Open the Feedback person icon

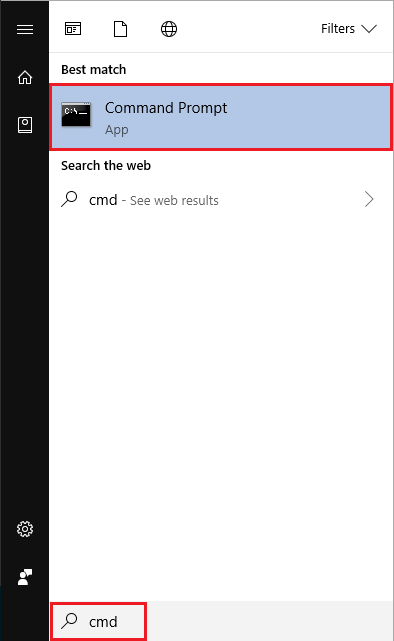click(25, 577)
